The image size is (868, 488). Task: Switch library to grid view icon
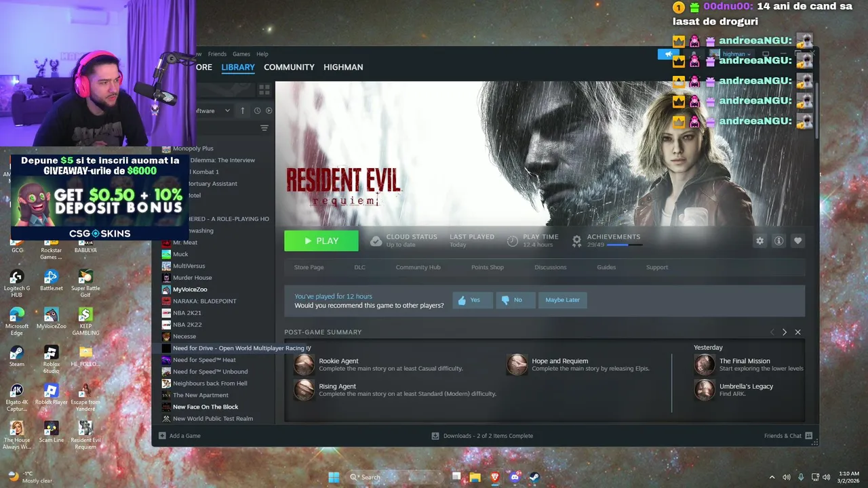point(264,89)
